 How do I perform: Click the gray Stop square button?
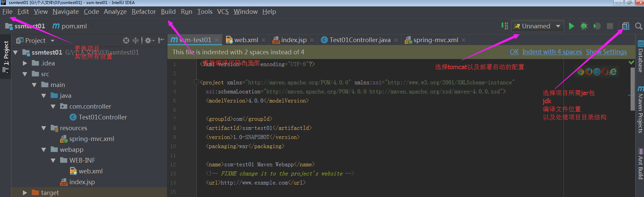(x=610, y=26)
